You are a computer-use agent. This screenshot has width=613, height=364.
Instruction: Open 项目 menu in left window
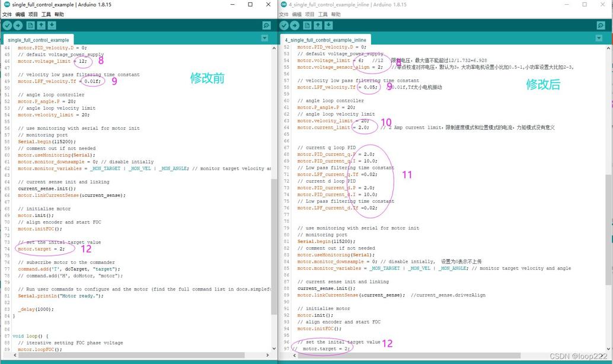[33, 14]
